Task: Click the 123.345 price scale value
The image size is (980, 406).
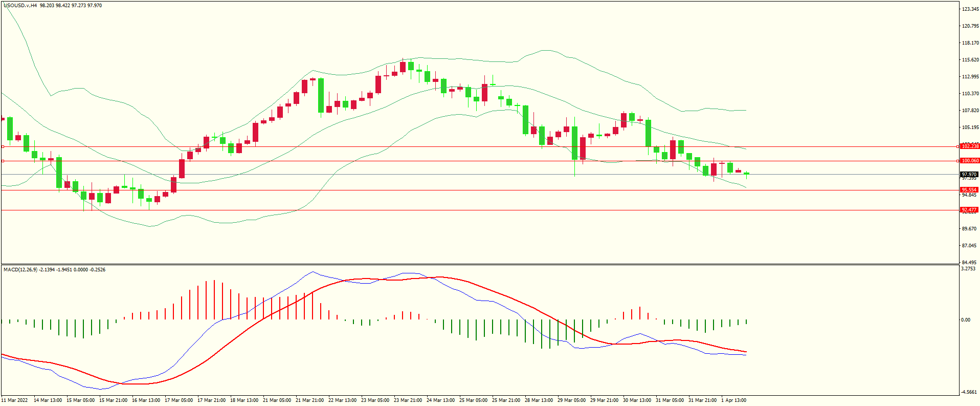Action: click(x=970, y=9)
